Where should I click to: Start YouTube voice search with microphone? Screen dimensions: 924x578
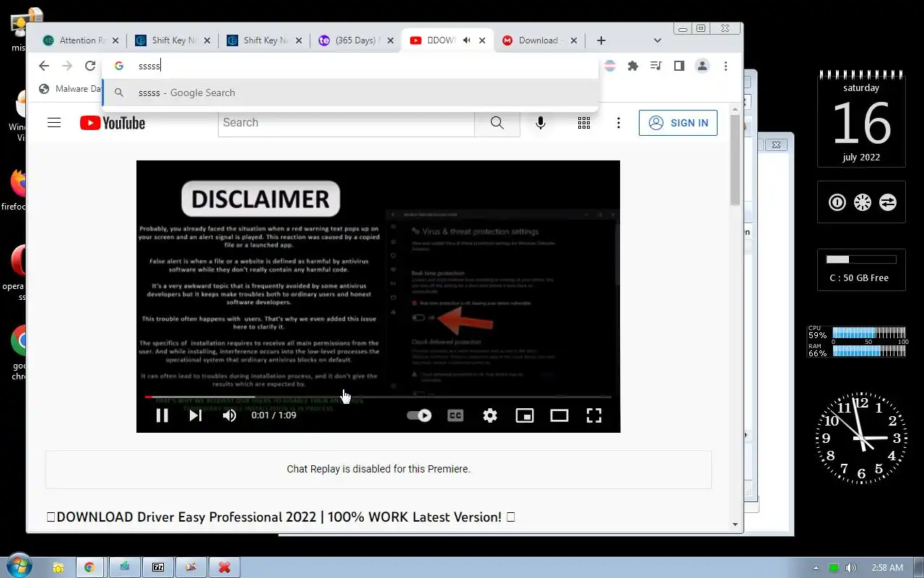click(541, 123)
